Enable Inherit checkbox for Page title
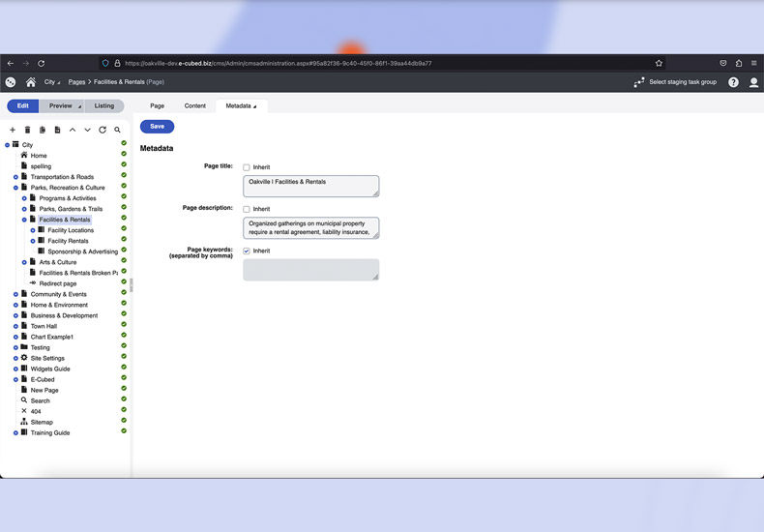Screen dimensions: 764x532 247,167
